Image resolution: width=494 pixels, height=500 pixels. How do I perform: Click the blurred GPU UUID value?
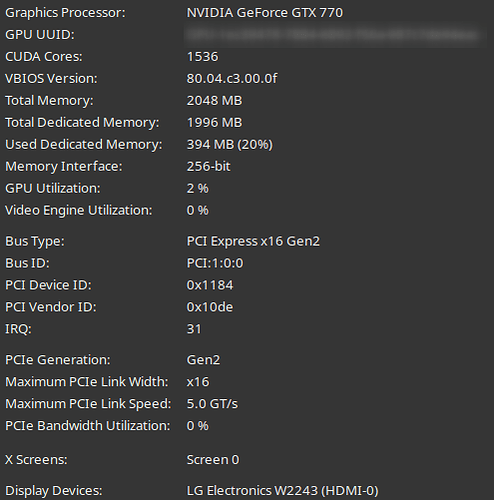[333, 35]
